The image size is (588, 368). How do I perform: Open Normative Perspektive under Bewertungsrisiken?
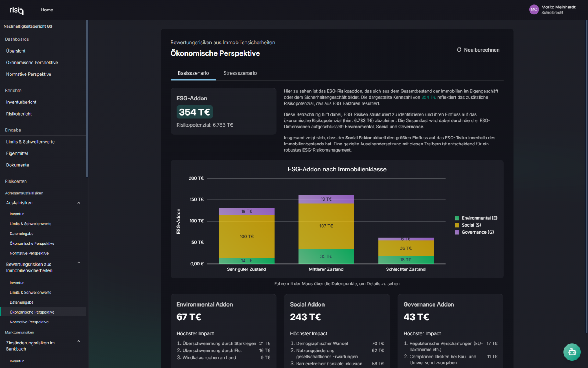point(29,322)
